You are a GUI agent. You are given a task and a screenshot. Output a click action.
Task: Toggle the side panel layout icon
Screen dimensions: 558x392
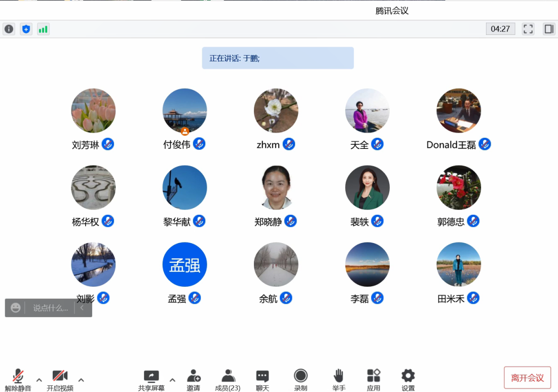[x=549, y=29]
